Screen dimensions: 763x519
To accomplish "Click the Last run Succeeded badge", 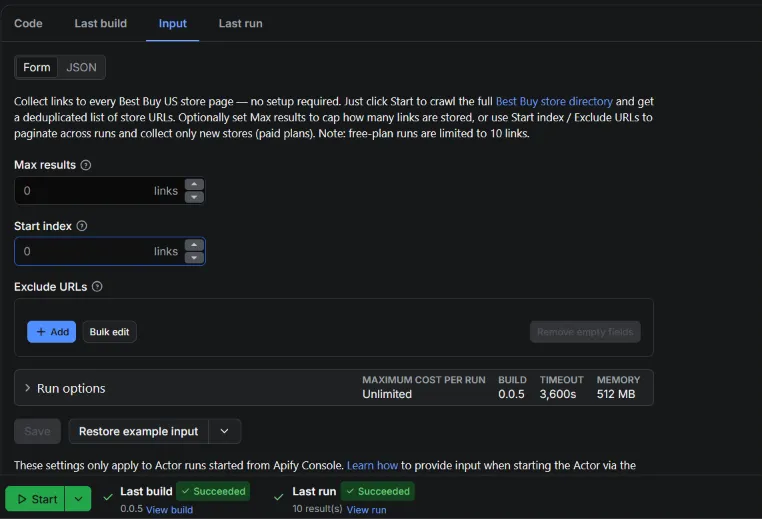I will (x=378, y=491).
